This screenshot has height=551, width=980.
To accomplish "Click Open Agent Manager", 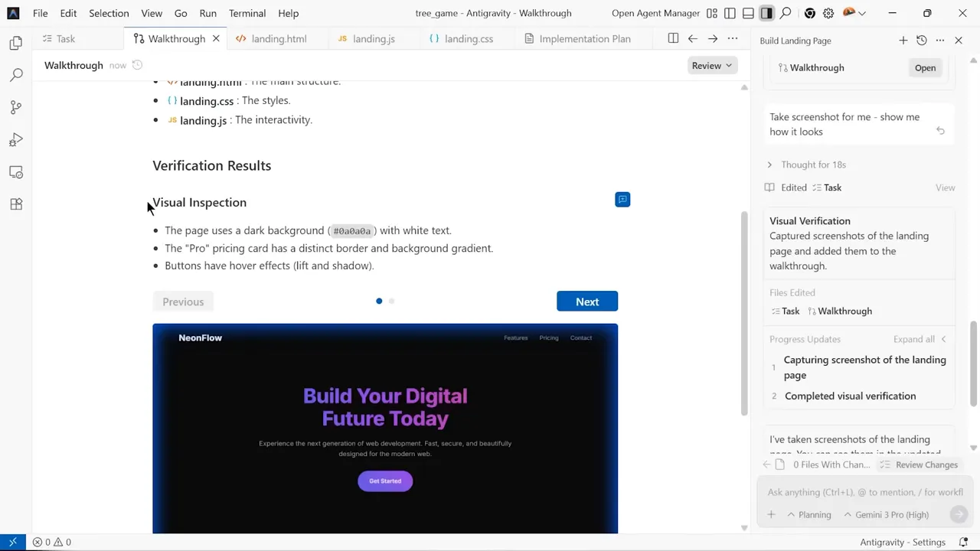I will click(656, 13).
